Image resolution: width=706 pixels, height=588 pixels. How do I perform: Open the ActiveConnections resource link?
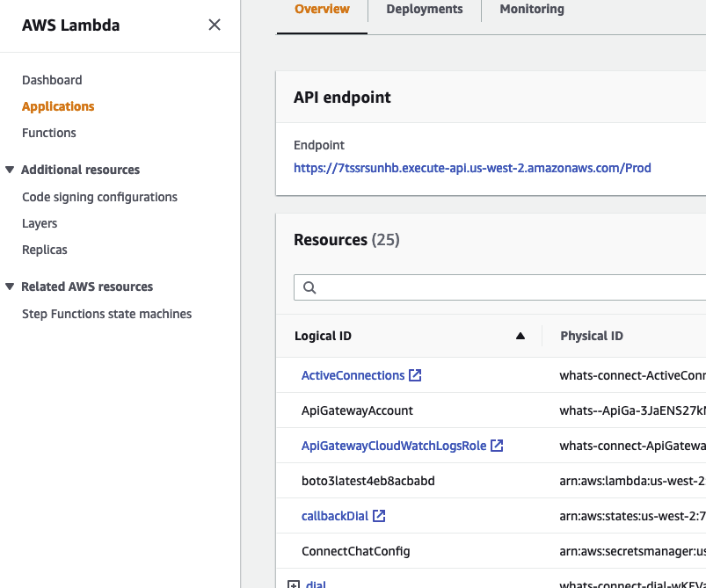(353, 375)
